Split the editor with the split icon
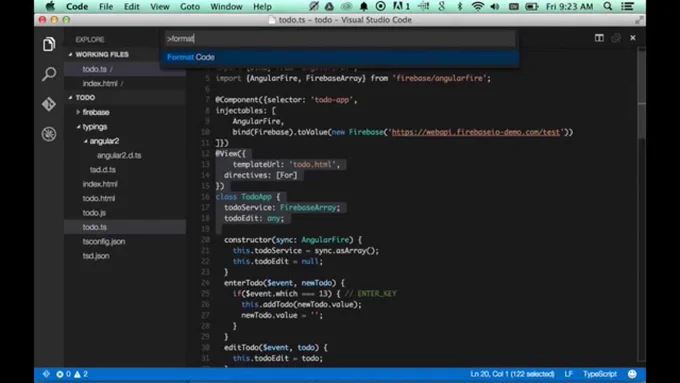680x383 pixels. 599,38
